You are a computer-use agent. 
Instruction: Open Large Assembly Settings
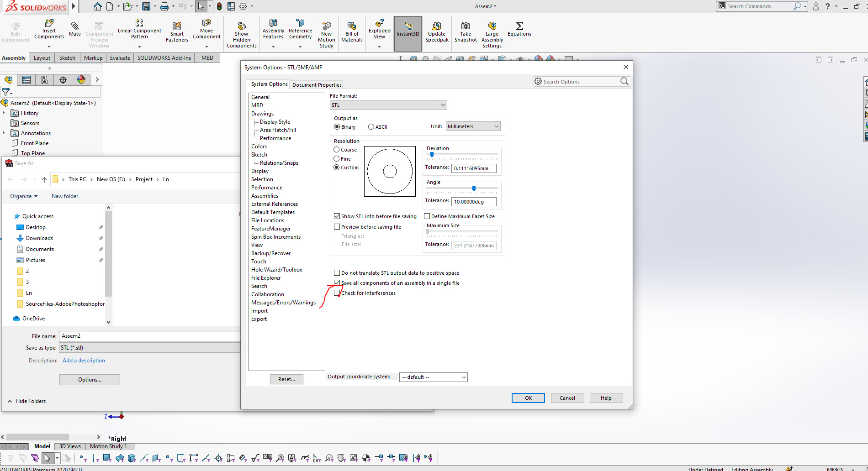point(492,35)
